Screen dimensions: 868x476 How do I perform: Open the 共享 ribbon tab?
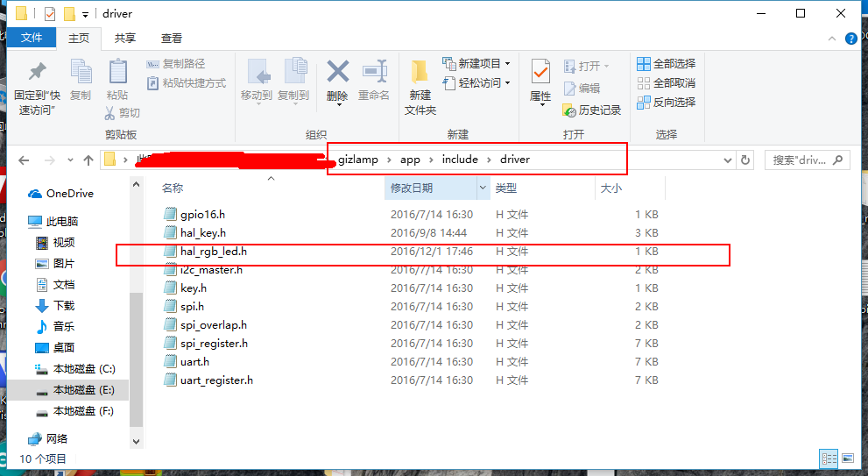125,38
